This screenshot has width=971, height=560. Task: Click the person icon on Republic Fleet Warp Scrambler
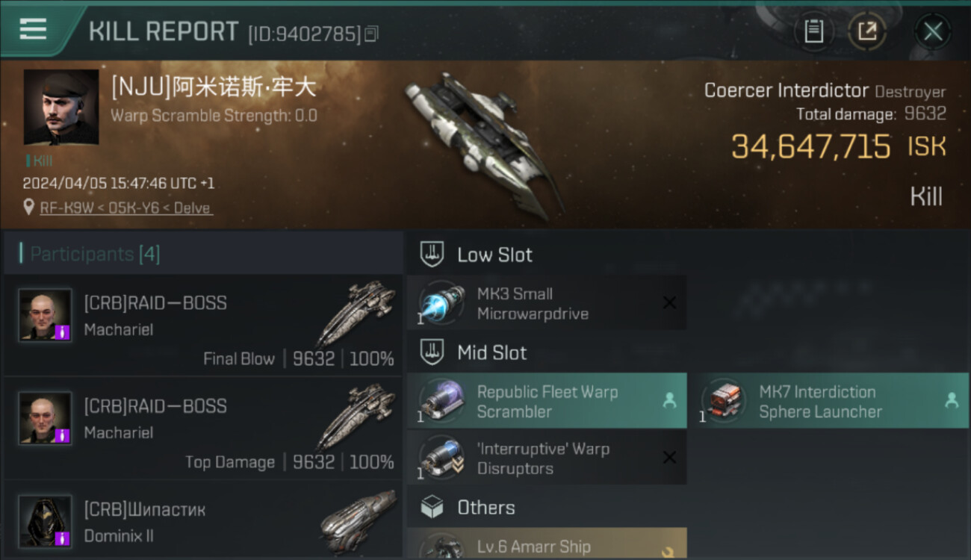coord(669,401)
